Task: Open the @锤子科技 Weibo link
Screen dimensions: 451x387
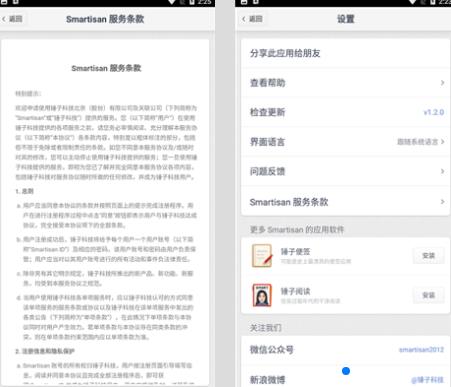Action: [427, 380]
